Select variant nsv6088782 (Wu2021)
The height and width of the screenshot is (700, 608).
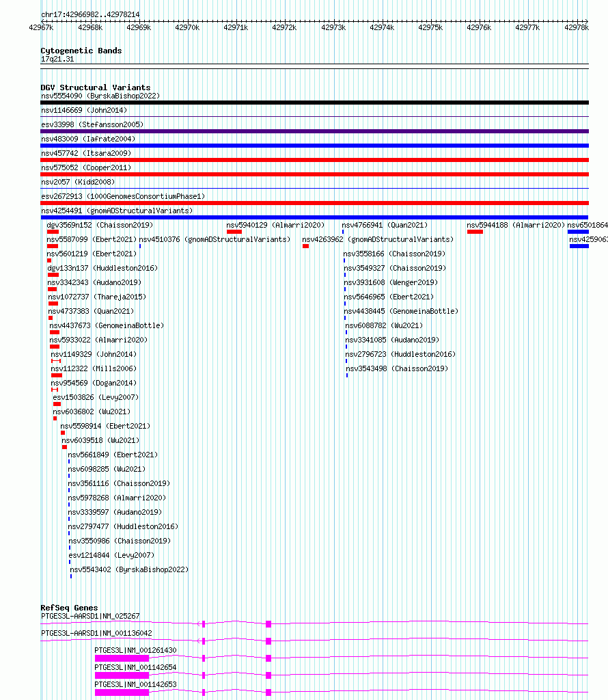tap(384, 325)
